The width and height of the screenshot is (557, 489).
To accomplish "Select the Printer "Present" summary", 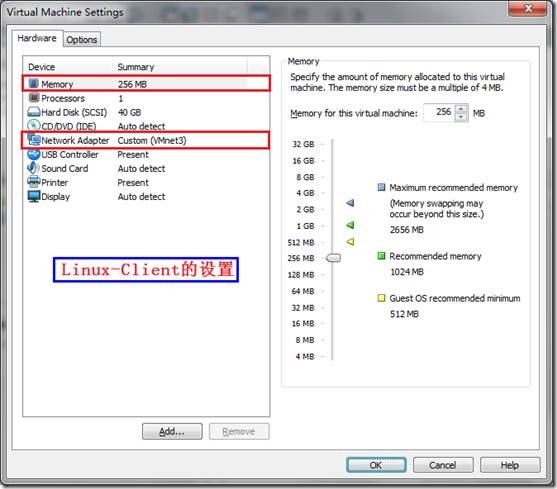I will pos(133,183).
